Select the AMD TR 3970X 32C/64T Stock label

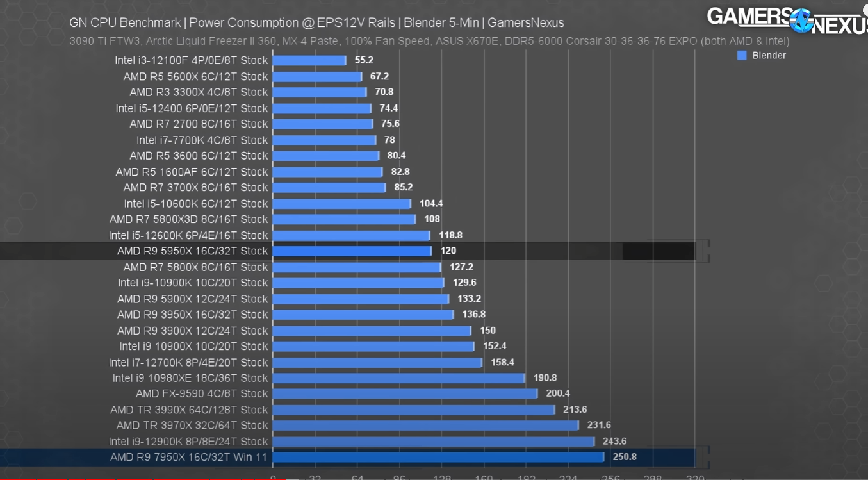192,425
